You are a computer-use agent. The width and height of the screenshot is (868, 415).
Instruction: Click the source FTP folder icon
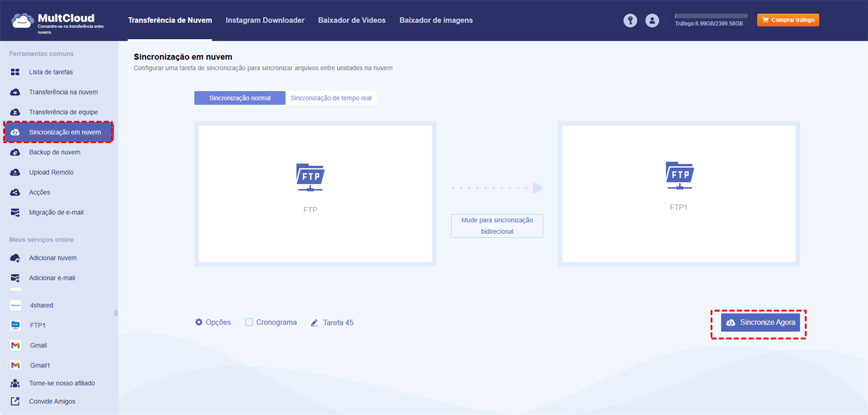point(310,177)
